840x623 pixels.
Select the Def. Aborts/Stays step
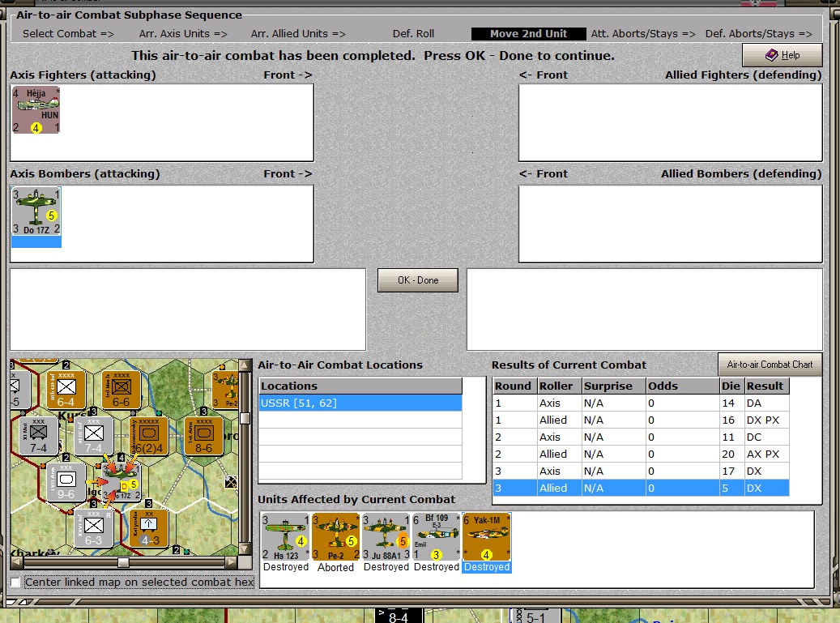[x=758, y=34]
